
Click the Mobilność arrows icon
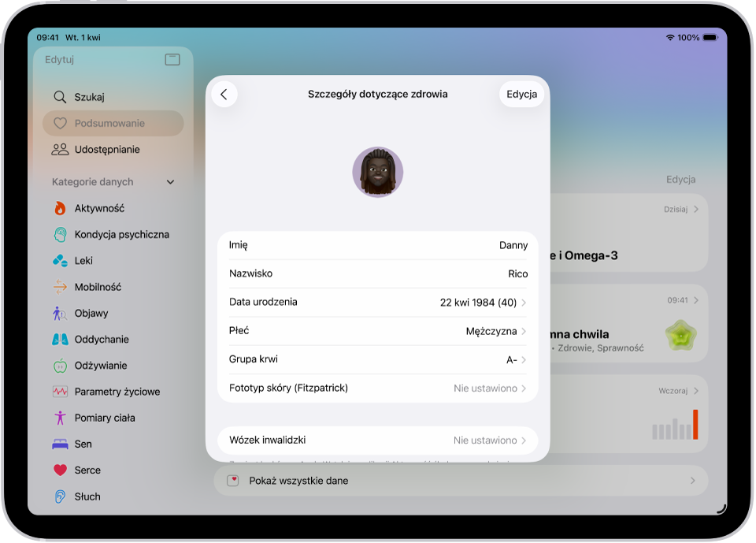tap(60, 287)
